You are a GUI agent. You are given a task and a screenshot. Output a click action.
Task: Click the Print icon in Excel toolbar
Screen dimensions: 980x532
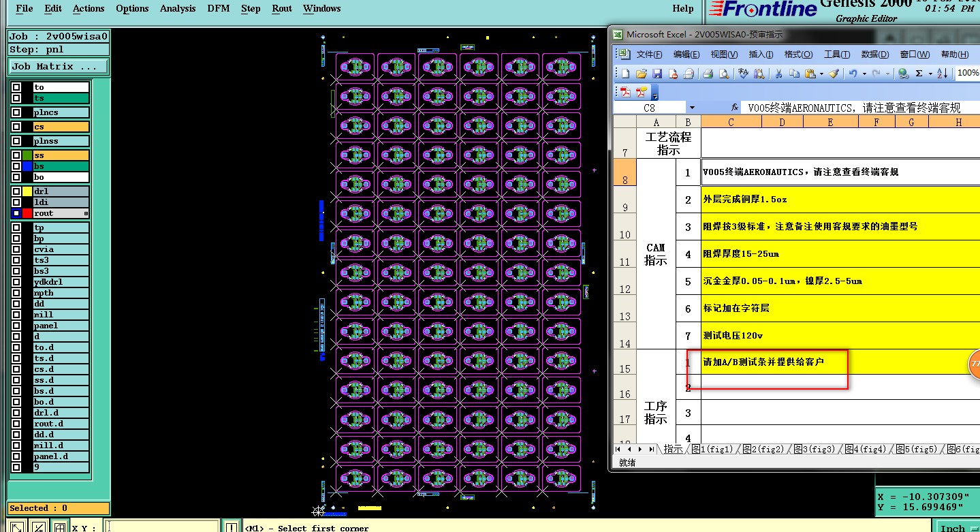coord(708,74)
